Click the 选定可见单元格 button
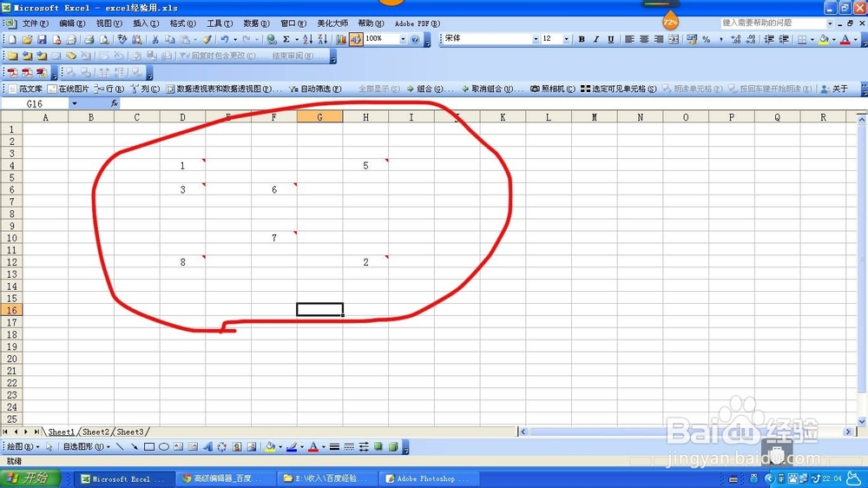This screenshot has width=868, height=488. pos(618,89)
